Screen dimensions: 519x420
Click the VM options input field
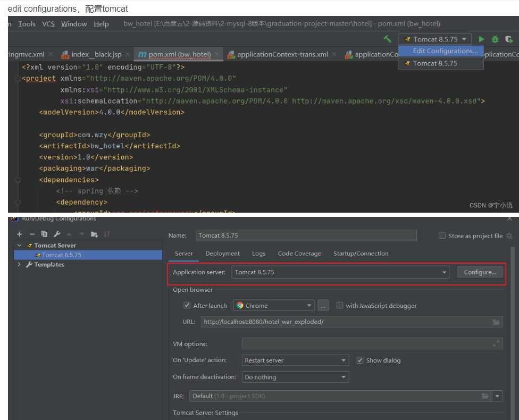tap(372, 344)
